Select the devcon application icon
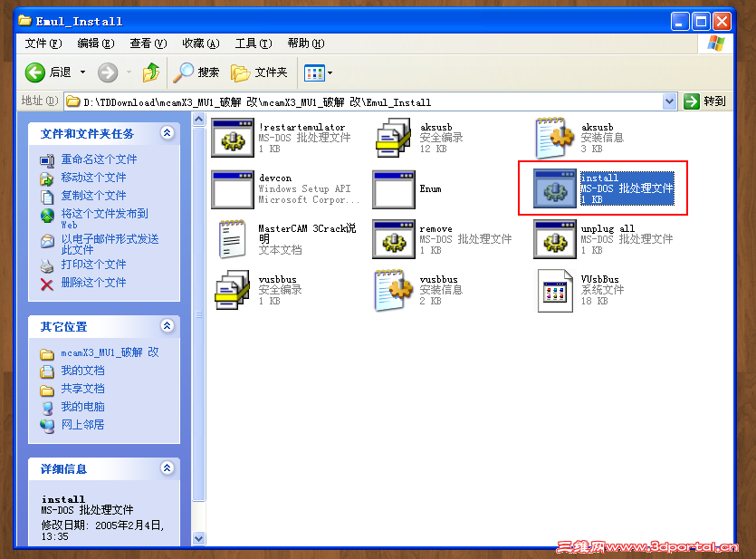756x559 pixels. pyautogui.click(x=233, y=189)
